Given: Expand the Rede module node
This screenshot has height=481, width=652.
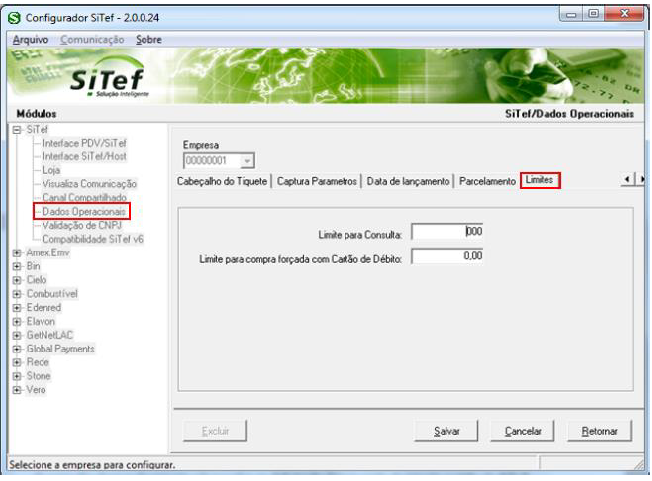Looking at the screenshot, I should coord(17,363).
